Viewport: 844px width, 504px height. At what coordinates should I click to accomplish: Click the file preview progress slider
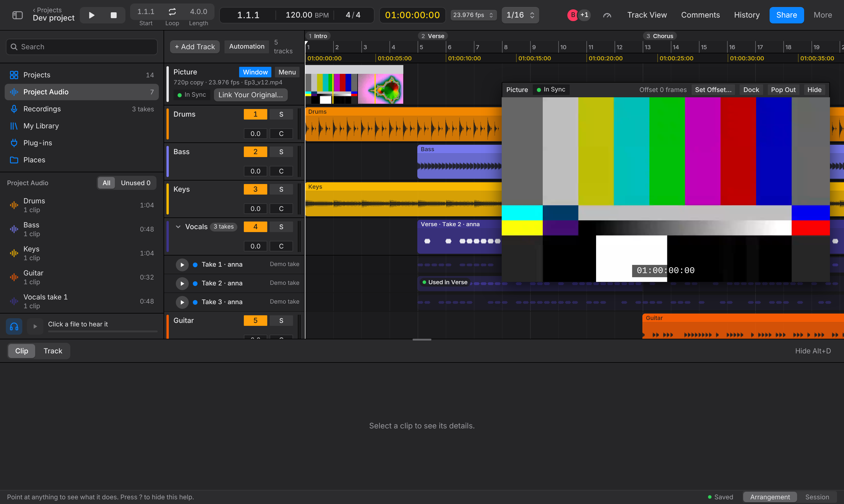[x=103, y=331]
